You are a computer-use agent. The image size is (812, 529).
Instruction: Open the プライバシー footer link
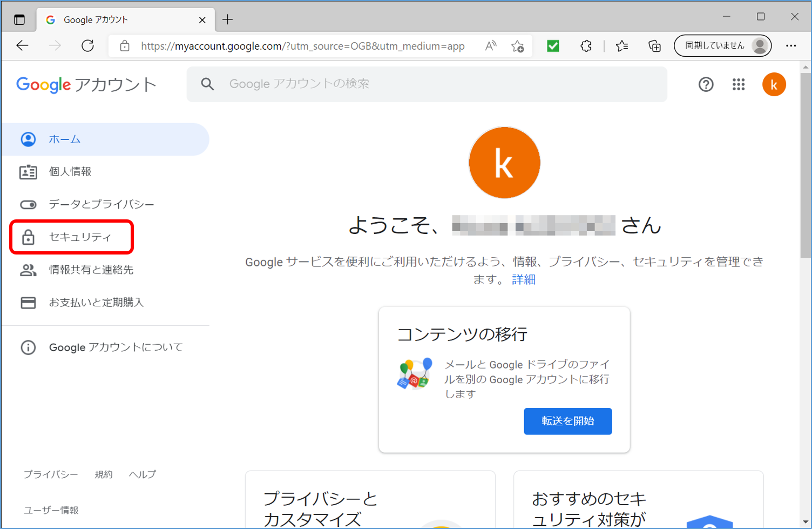tap(51, 474)
